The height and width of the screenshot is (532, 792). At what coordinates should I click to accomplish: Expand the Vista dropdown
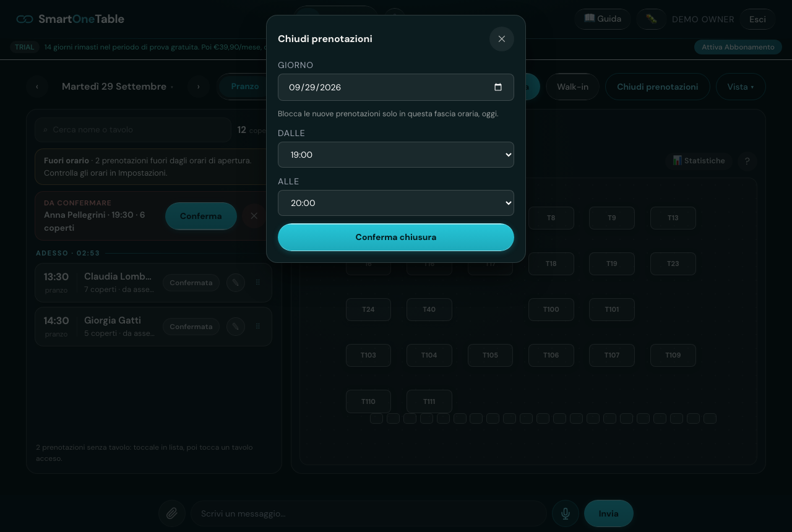741,87
